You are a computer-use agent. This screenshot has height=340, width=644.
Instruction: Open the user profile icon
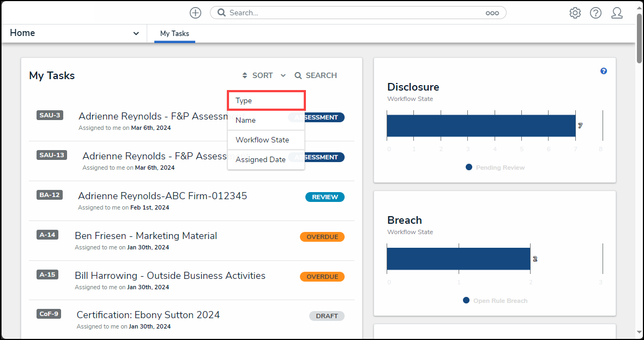pos(617,13)
